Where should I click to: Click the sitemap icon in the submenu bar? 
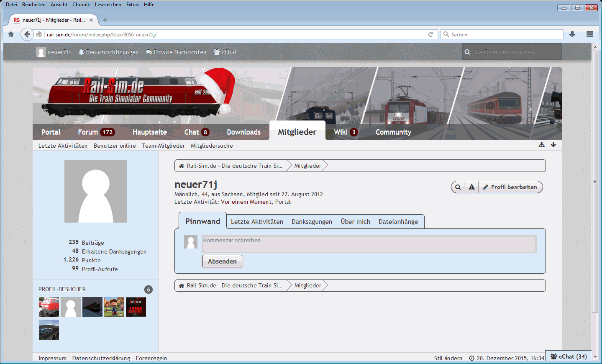coord(542,145)
